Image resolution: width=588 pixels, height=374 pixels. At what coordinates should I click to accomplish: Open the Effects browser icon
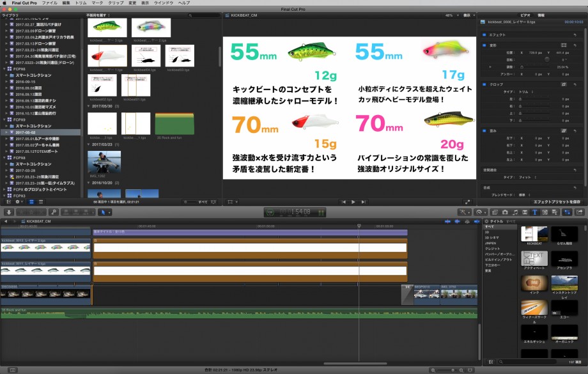[495, 212]
